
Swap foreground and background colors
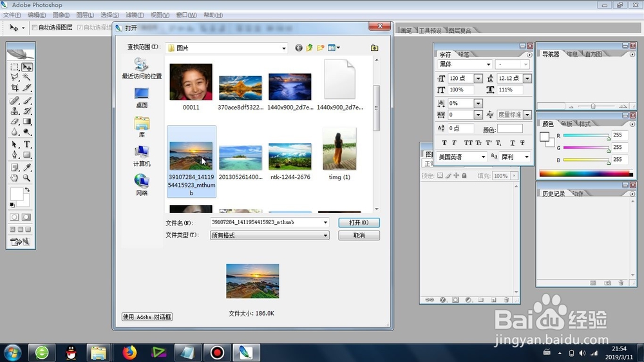(27, 190)
